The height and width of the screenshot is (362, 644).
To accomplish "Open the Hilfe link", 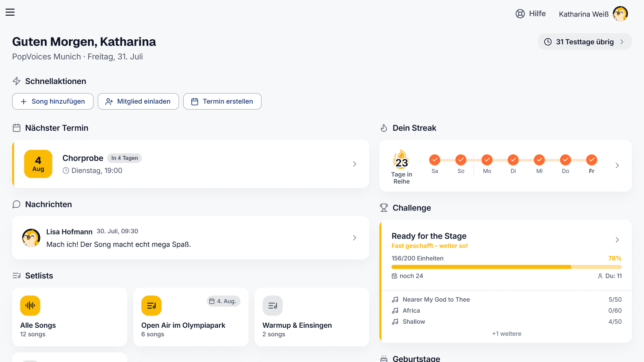I will pyautogui.click(x=531, y=14).
